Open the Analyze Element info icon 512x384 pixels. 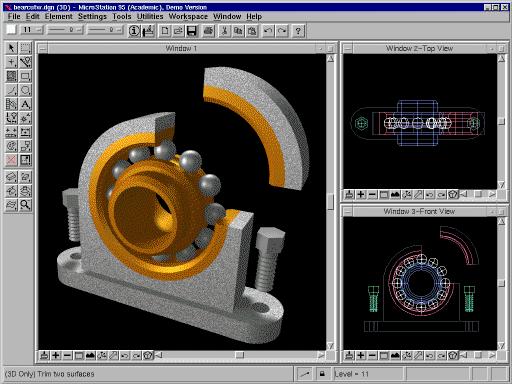point(134,31)
